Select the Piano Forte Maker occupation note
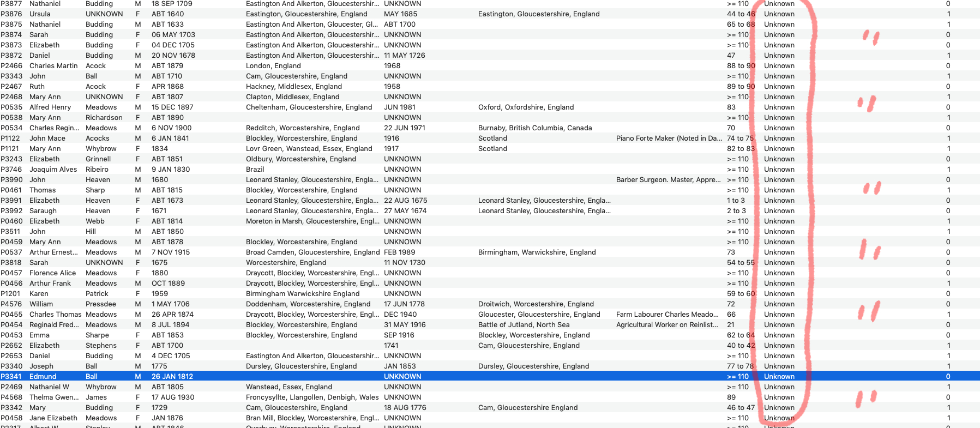The width and height of the screenshot is (980, 428). pos(669,138)
